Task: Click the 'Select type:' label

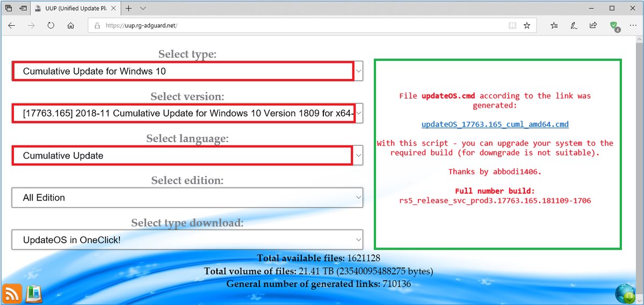Action: pos(187,54)
